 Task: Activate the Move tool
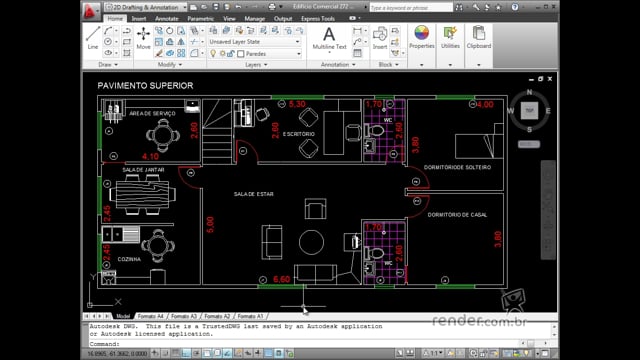[143, 38]
